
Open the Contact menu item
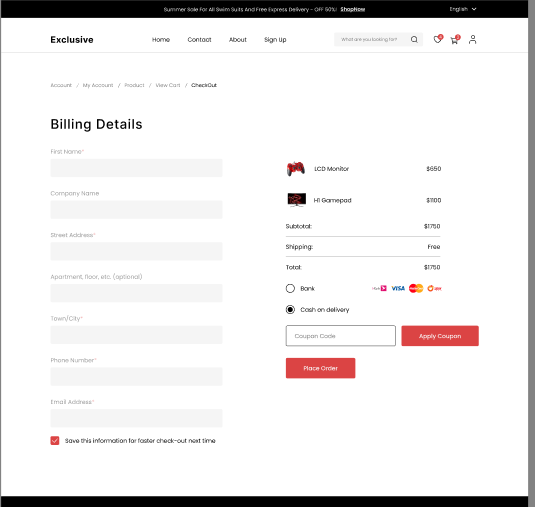[x=199, y=40]
